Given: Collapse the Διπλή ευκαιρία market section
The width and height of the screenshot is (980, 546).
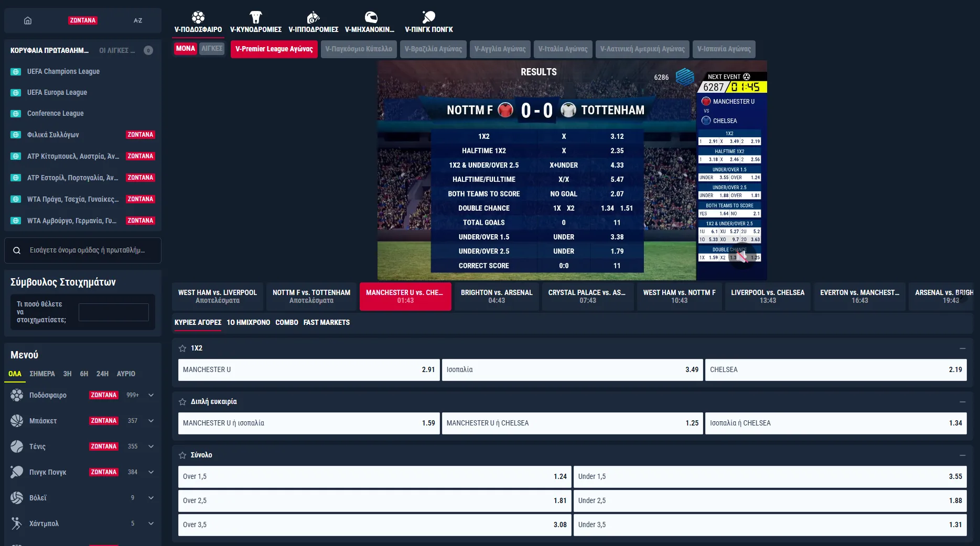Looking at the screenshot, I should (962, 402).
